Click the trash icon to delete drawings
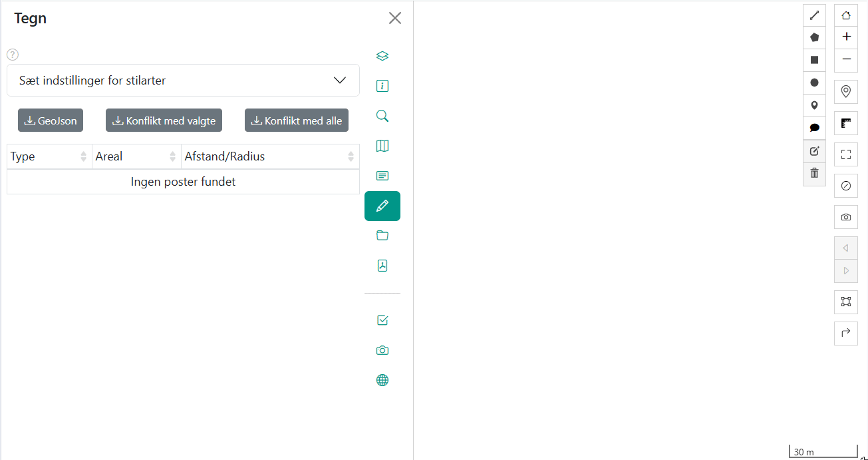Image resolution: width=868 pixels, height=460 pixels. 814,173
